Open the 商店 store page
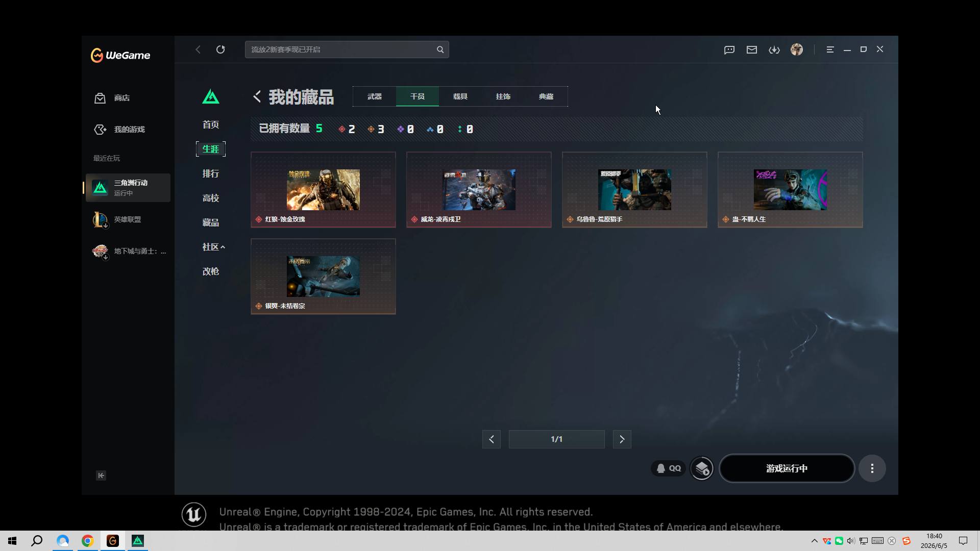This screenshot has width=980, height=551. point(112,98)
